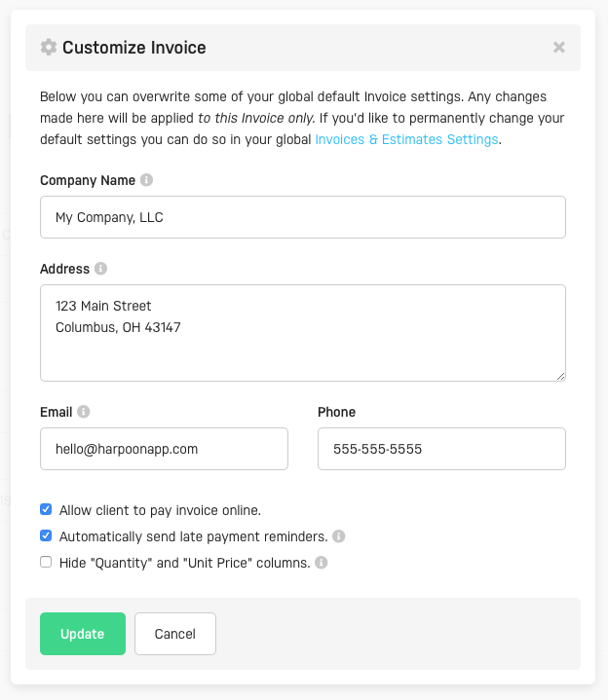Open the Invoices & Estimates Settings link
608x700 pixels.
click(406, 139)
